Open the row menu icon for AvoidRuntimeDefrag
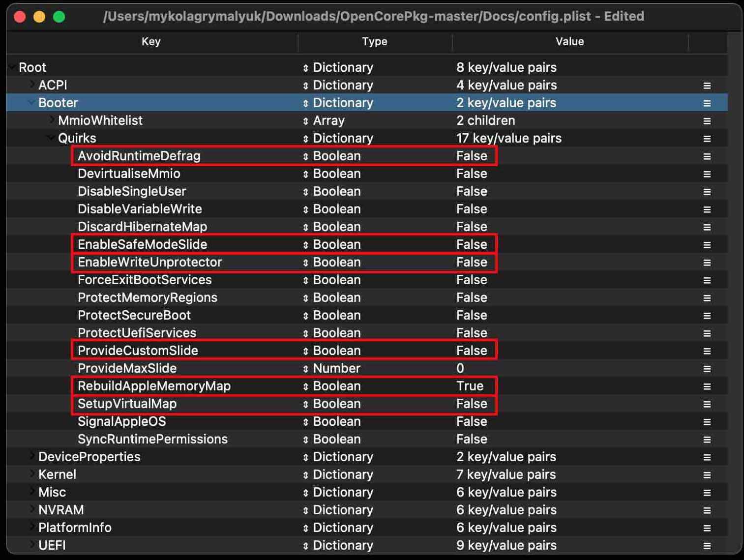The image size is (744, 560). pyautogui.click(x=707, y=156)
